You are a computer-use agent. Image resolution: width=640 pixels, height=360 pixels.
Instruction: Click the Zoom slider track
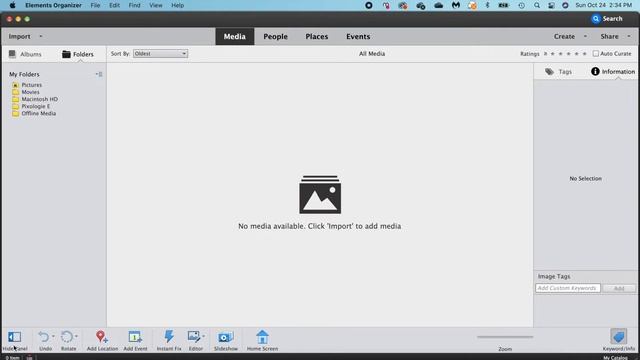[x=505, y=337]
